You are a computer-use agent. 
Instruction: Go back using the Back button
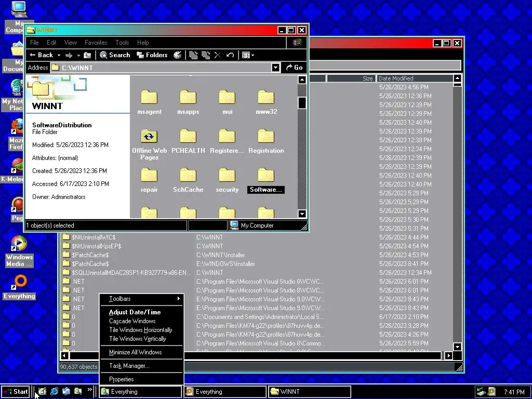[41, 55]
